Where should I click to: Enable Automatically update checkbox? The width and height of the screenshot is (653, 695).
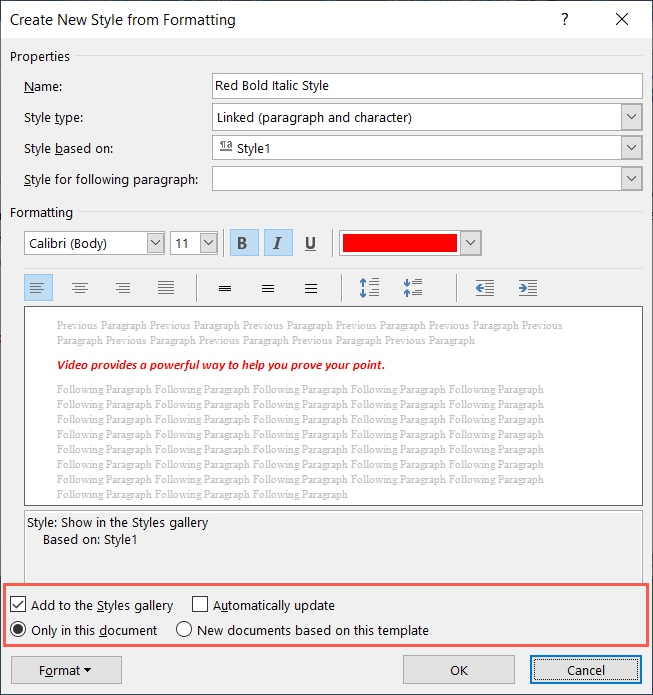pyautogui.click(x=199, y=605)
